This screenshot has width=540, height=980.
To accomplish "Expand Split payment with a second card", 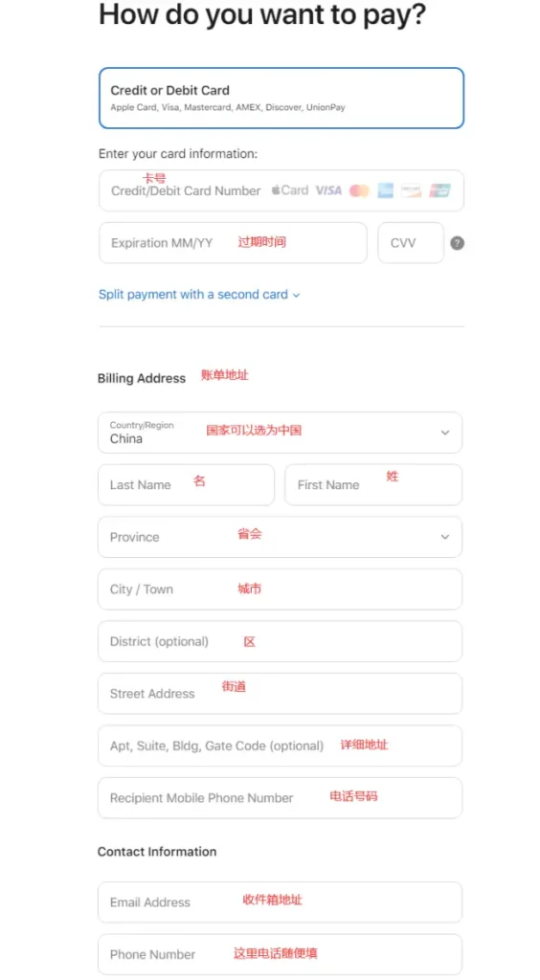I will pyautogui.click(x=199, y=295).
